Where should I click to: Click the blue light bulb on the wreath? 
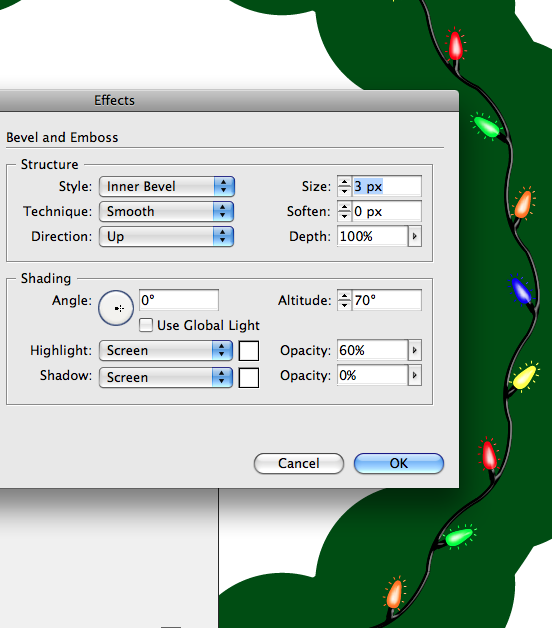pyautogui.click(x=521, y=290)
